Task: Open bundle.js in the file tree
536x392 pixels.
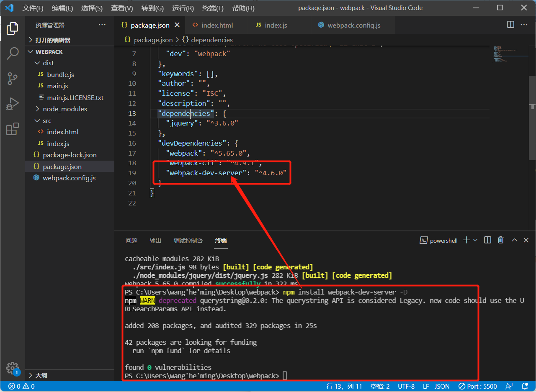Action: (70, 74)
